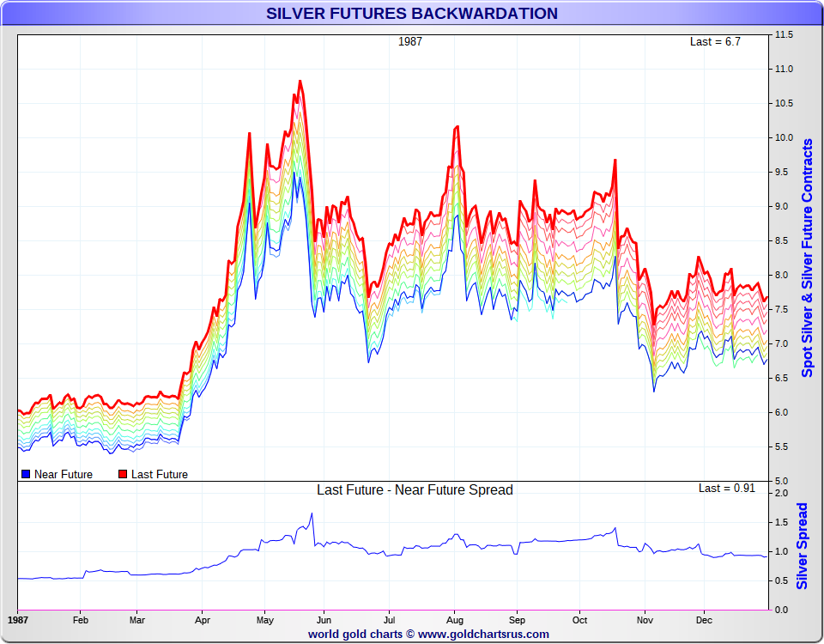Screen dimensions: 824x644
Task: Click the late-May peak of the red line
Action: pos(300,82)
